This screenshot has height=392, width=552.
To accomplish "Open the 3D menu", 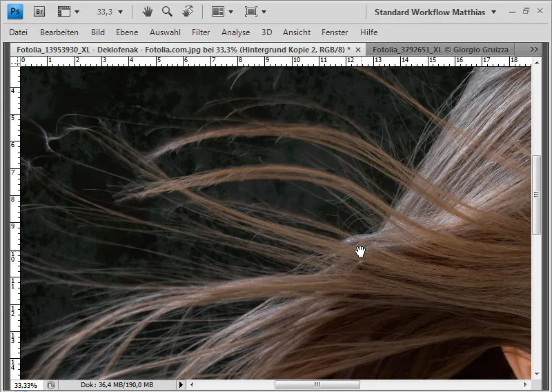I will [x=266, y=32].
